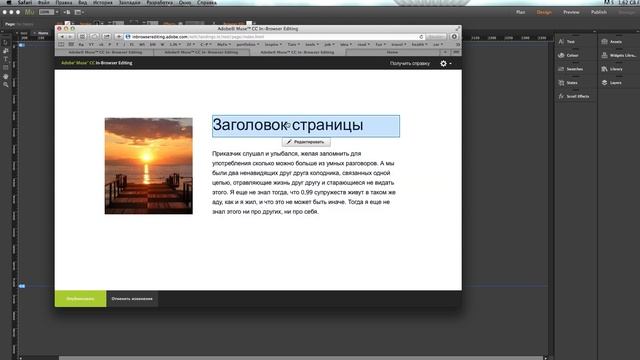
Task: Open the Apple menu
Action: [9, 2]
